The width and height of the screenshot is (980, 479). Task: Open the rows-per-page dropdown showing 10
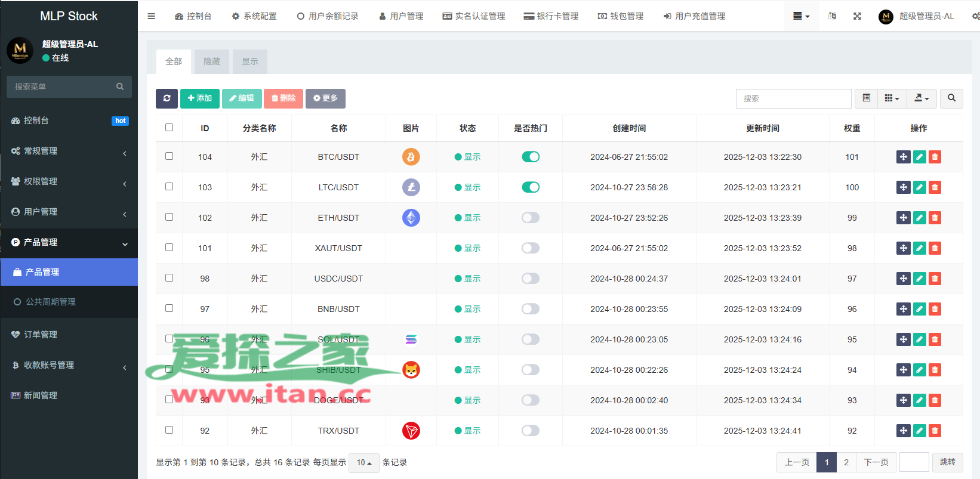point(363,463)
